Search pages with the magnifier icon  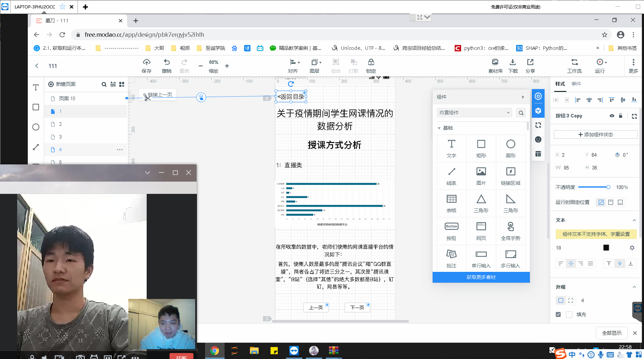(x=104, y=84)
